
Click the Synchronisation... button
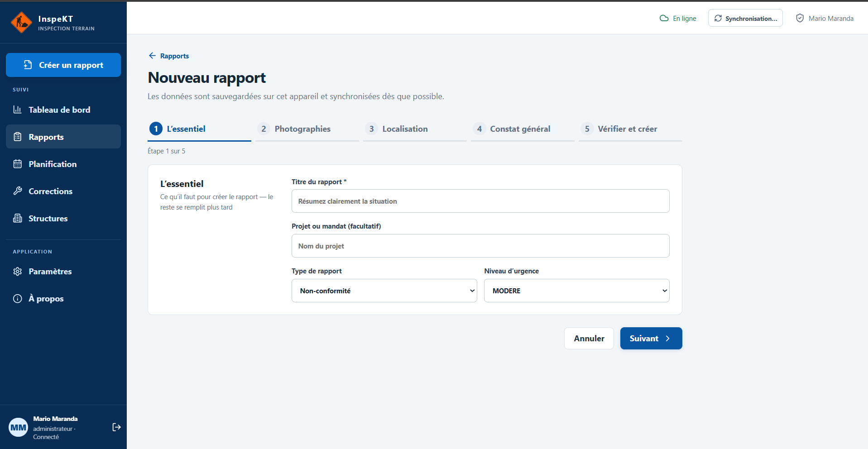[x=745, y=18]
